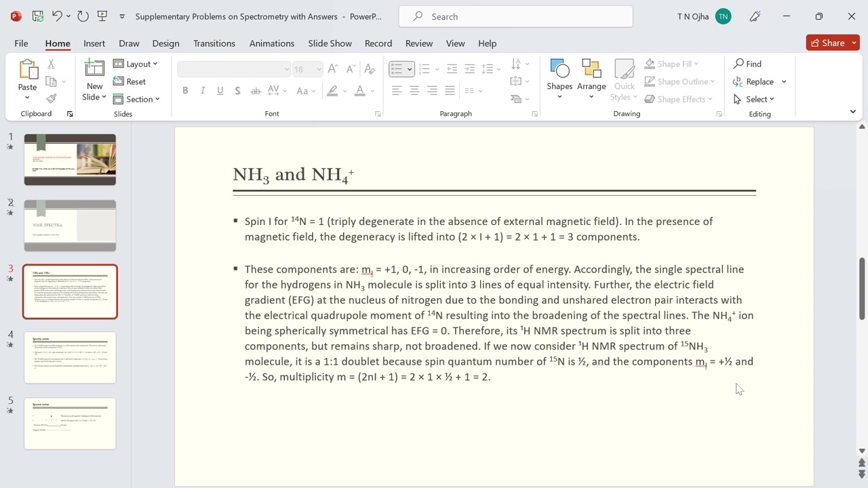Apply text highlight color
The width and height of the screenshot is (868, 488).
(332, 91)
